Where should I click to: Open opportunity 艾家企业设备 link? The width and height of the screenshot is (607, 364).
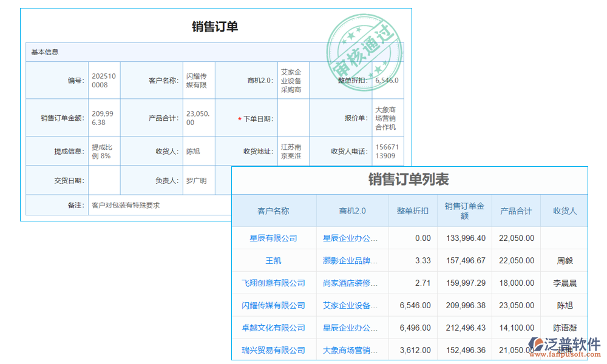[x=350, y=305]
